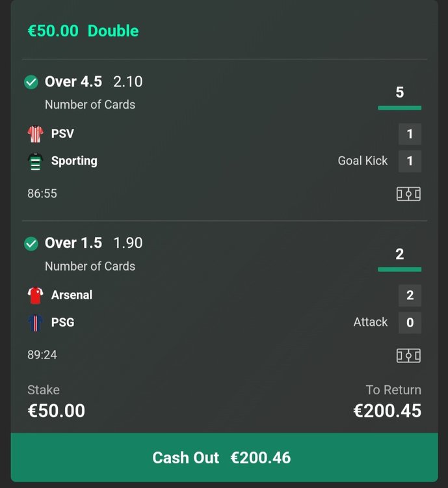Click the PSG score box showing 0
This screenshot has height=488, width=448.
410,323
